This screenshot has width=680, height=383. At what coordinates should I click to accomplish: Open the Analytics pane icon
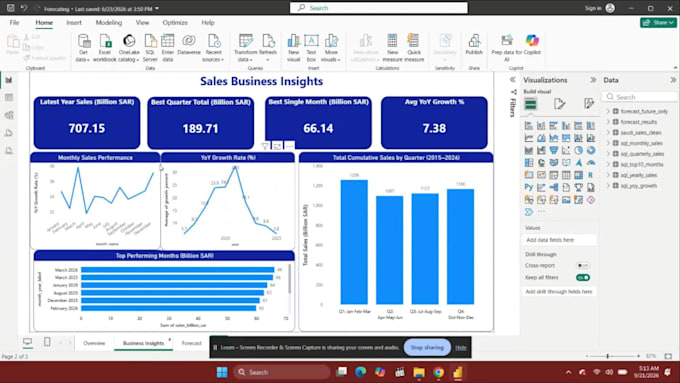[x=589, y=104]
